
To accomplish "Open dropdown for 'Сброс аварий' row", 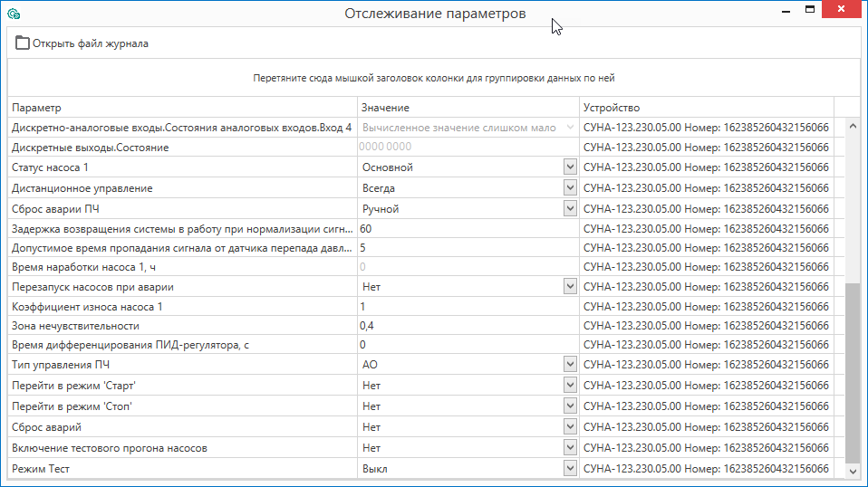I will point(570,426).
